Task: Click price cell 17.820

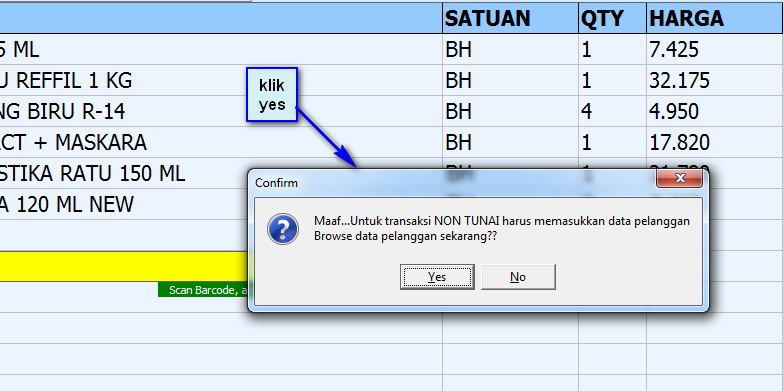Action: [x=715, y=142]
